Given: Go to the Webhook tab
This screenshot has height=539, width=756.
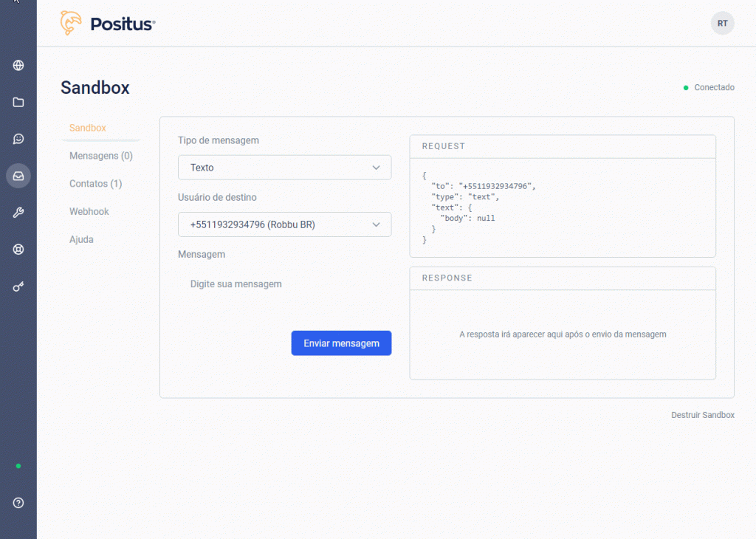Looking at the screenshot, I should 89,212.
